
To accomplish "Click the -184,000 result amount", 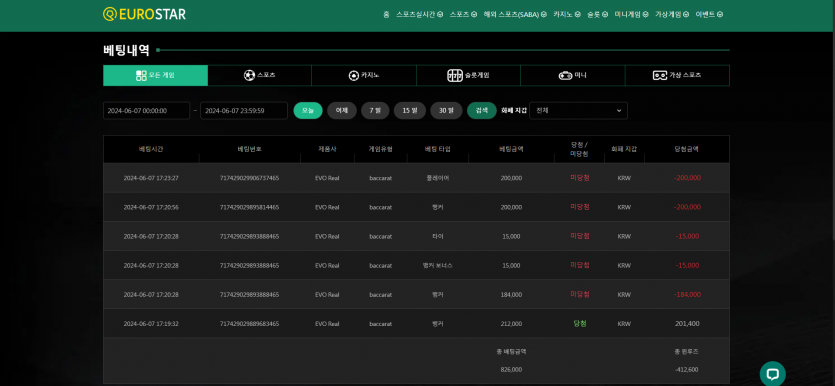I will pos(687,294).
